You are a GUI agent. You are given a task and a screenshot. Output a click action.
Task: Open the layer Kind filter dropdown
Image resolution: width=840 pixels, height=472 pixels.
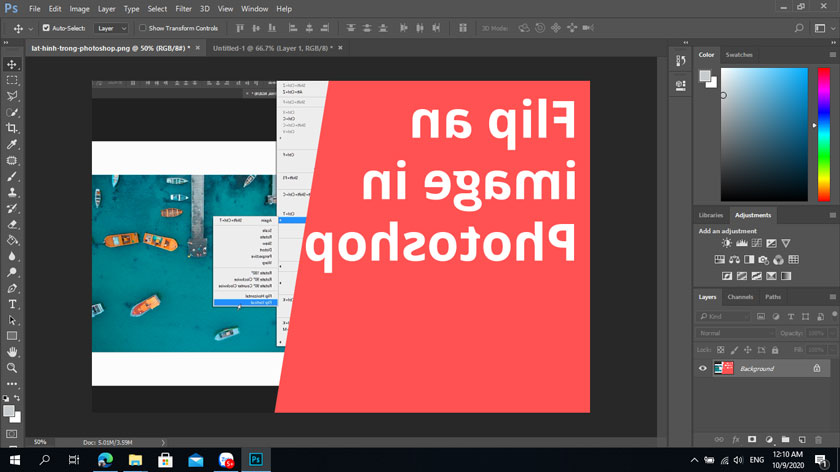[723, 317]
